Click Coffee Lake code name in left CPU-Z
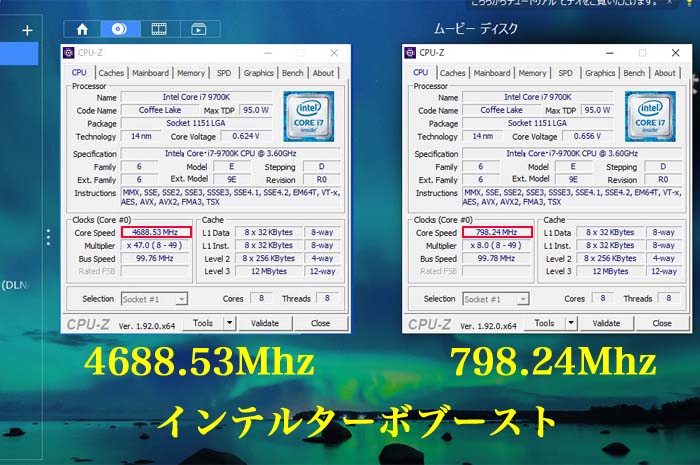Image resolution: width=700 pixels, height=465 pixels. pyautogui.click(x=160, y=110)
